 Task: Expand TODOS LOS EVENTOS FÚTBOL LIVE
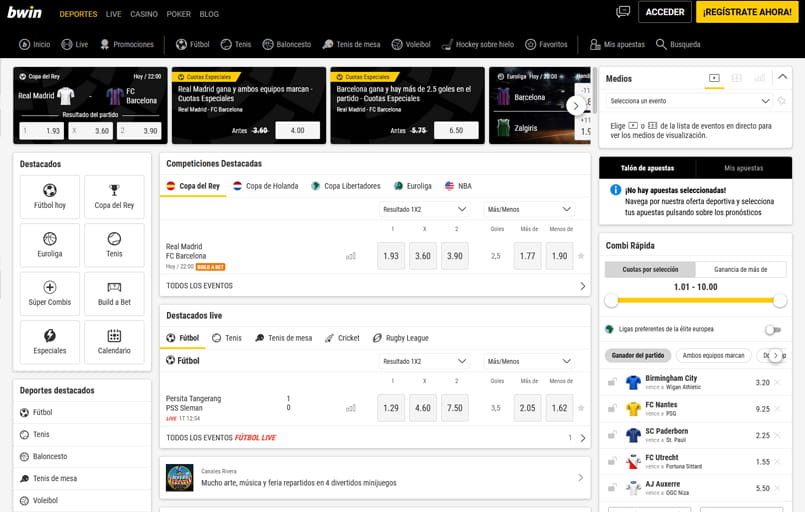pos(375,438)
